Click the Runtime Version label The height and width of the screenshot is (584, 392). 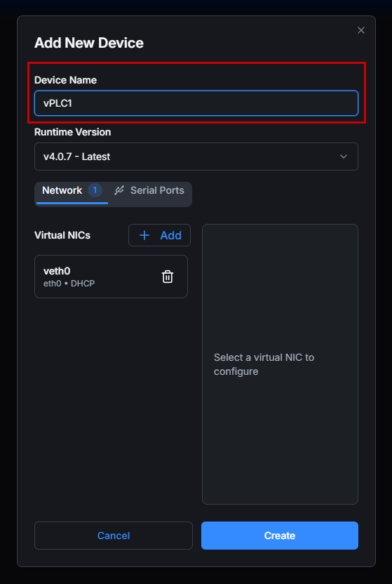[x=72, y=132]
